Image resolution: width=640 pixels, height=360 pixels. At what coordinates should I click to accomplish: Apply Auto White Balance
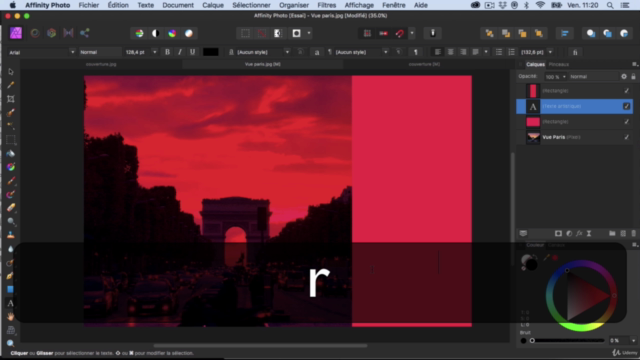pos(189,33)
